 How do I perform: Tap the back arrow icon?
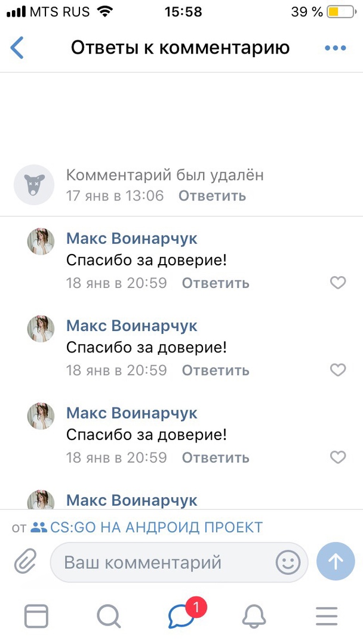tap(17, 48)
